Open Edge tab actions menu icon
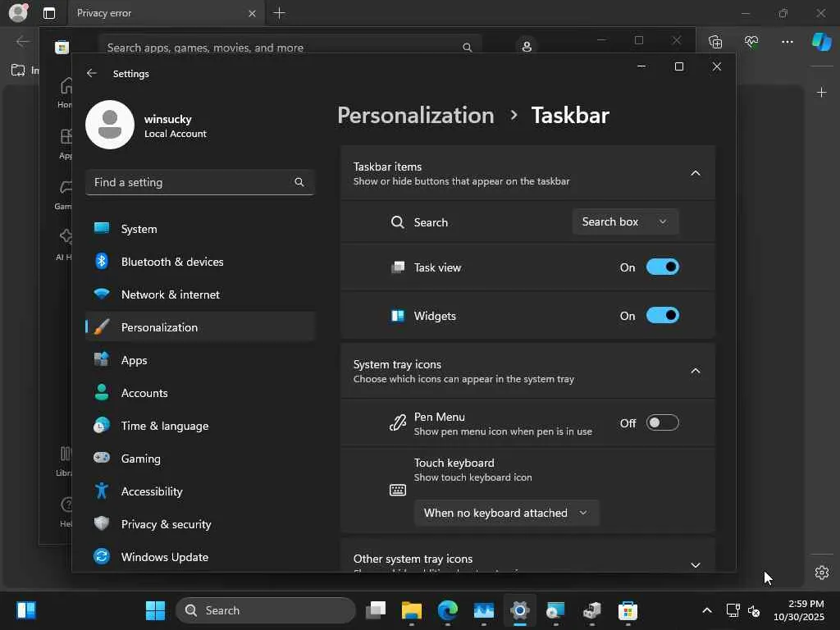The height and width of the screenshot is (630, 840). 48,13
